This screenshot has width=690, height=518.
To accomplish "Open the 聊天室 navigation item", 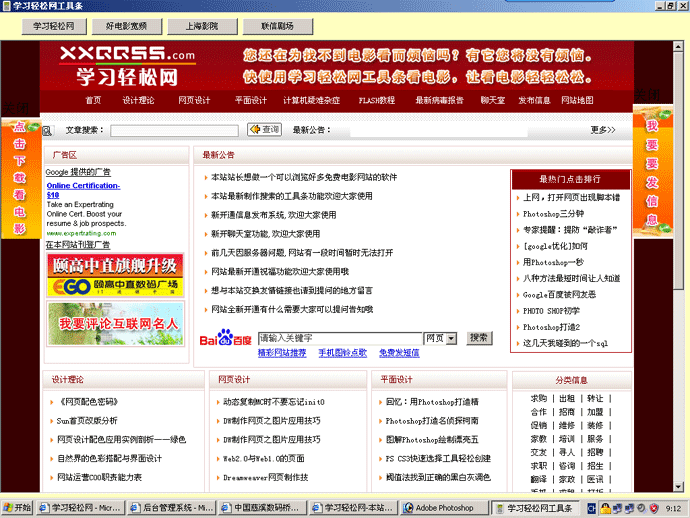I will [x=493, y=100].
